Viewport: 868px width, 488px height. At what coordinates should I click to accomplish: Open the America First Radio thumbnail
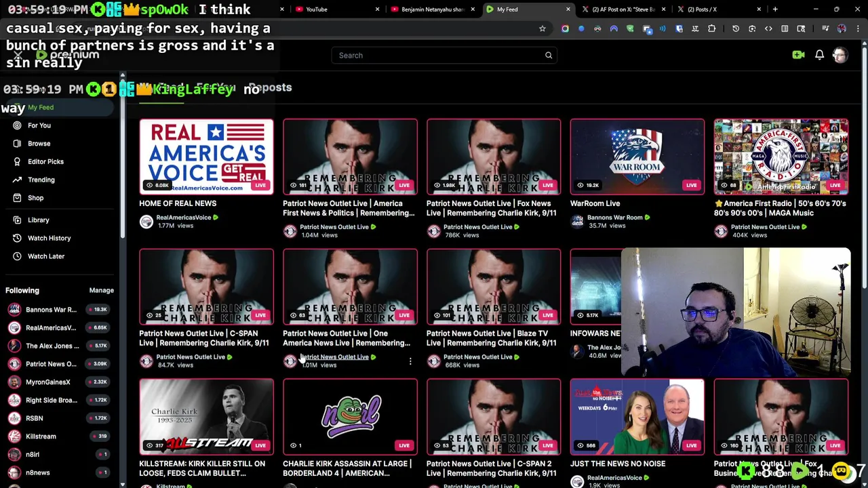[x=781, y=157]
